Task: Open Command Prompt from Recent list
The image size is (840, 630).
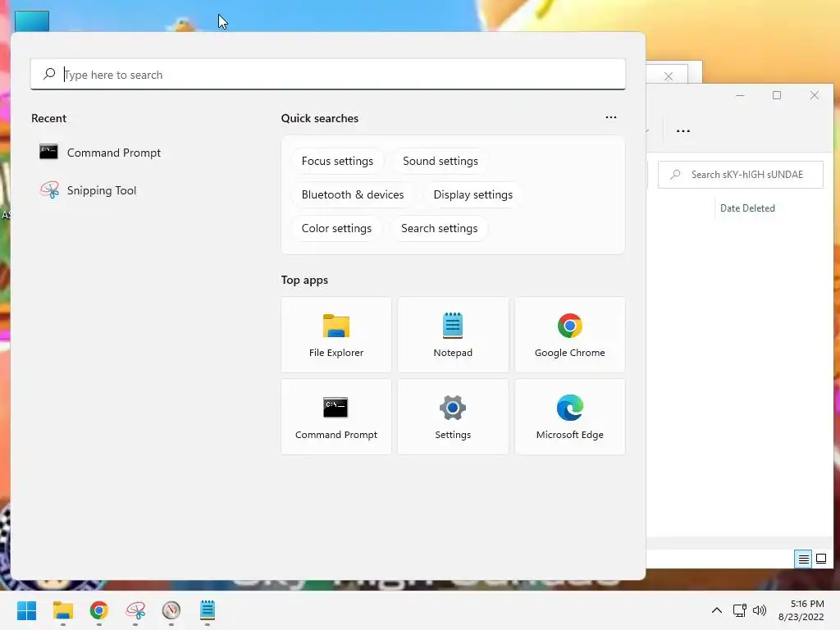Action: pos(100,153)
